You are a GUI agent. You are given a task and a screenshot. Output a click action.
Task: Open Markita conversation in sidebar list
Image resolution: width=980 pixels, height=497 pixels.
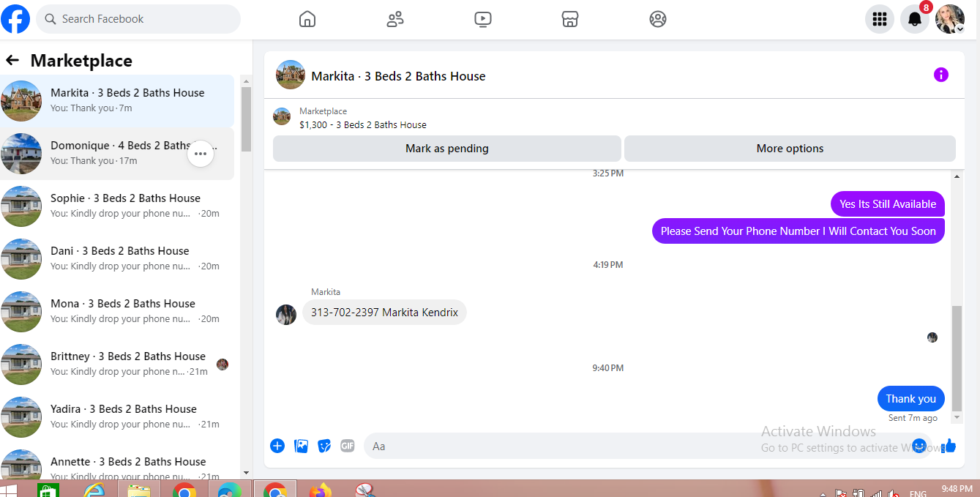[x=117, y=101]
